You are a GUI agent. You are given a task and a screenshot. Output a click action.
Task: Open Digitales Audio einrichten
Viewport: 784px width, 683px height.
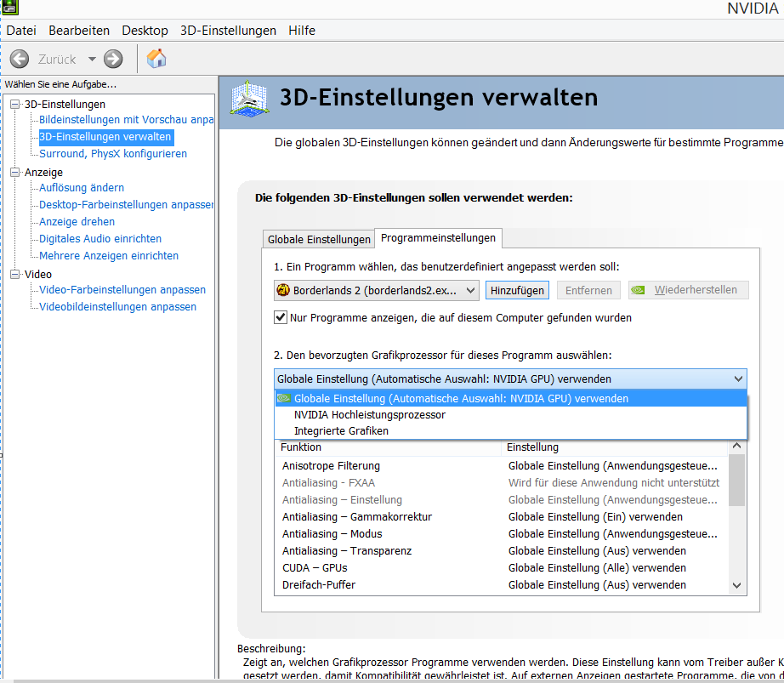coord(100,238)
